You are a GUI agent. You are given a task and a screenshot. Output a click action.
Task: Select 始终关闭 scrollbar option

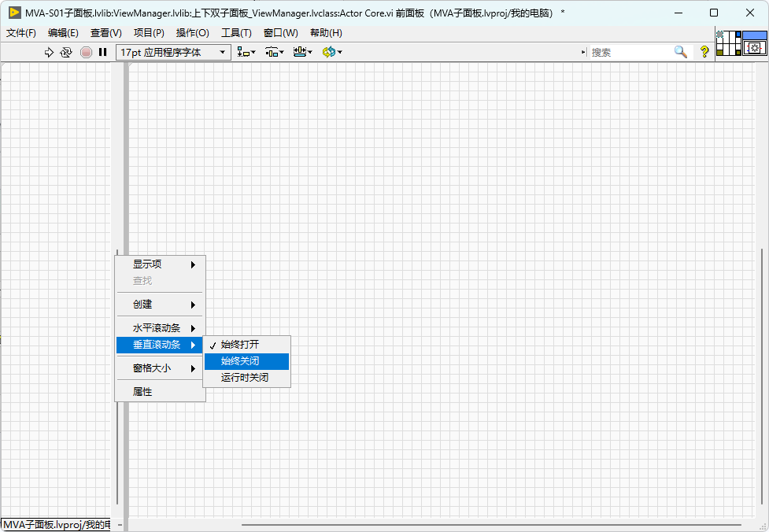[247, 361]
